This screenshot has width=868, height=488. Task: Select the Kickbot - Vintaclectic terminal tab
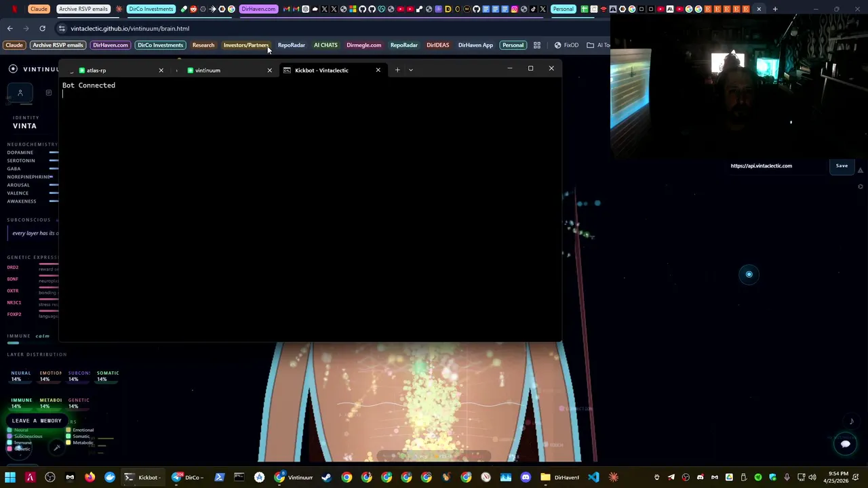coord(332,70)
